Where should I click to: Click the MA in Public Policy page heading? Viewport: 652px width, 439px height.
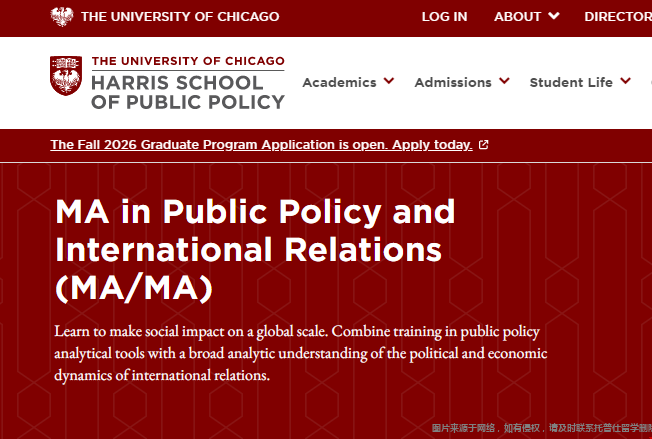click(255, 249)
